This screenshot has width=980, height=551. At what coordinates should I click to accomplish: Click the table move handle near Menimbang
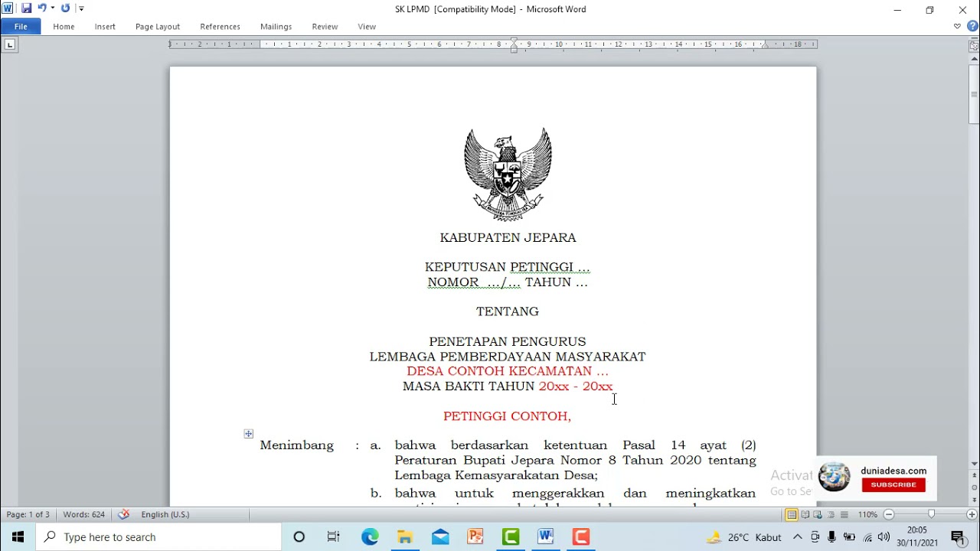tap(248, 434)
